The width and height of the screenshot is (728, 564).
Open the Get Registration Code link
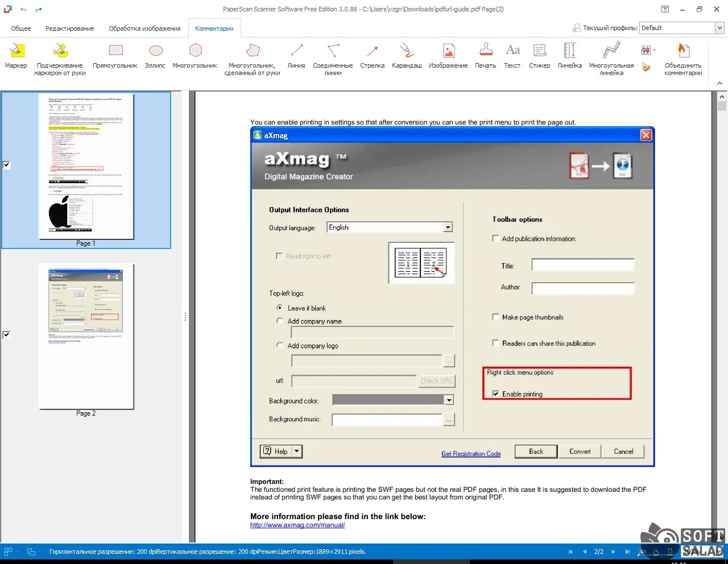471,454
